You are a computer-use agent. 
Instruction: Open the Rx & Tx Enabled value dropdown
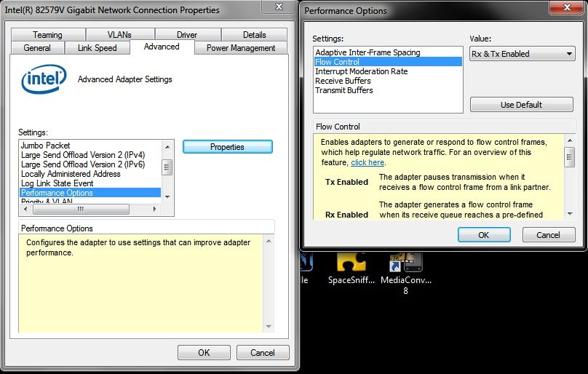tap(522, 54)
